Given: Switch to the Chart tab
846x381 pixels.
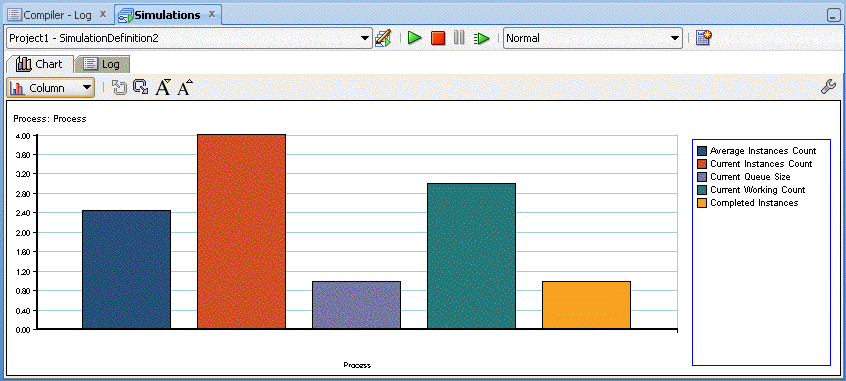Looking at the screenshot, I should tap(39, 64).
